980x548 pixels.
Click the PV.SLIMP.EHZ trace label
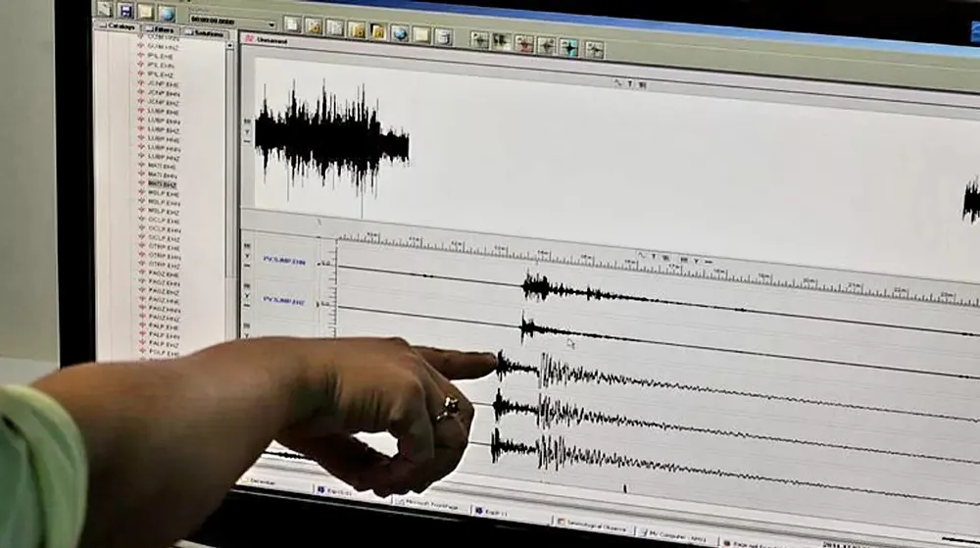coord(284,302)
